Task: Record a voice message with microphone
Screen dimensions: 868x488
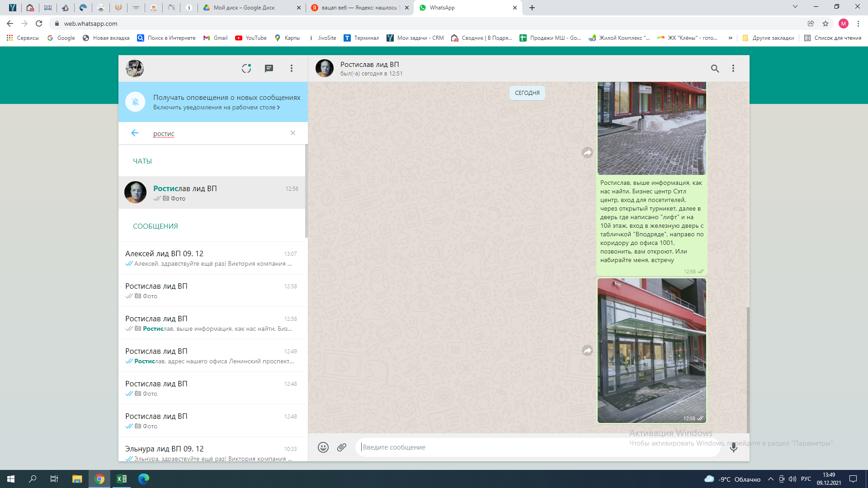Action: pyautogui.click(x=733, y=447)
